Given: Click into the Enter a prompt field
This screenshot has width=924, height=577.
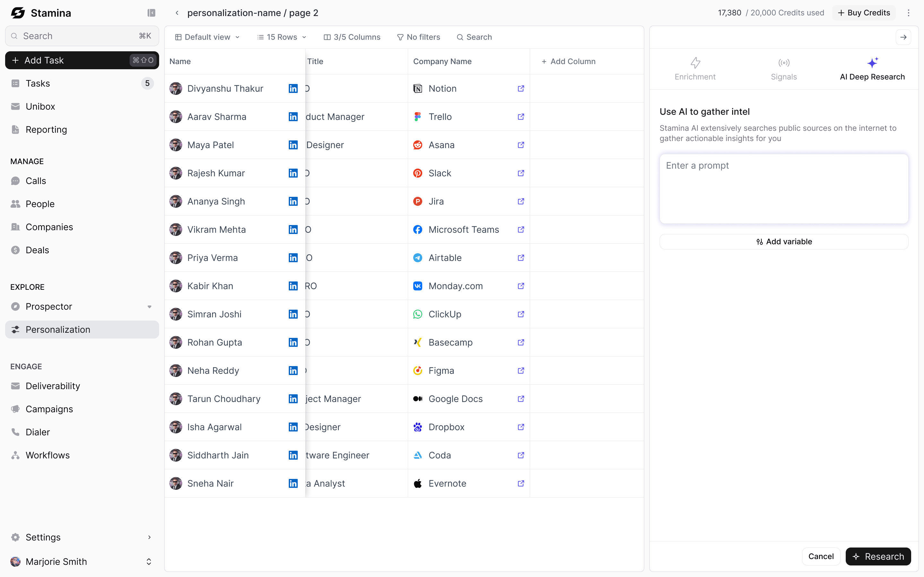Looking at the screenshot, I should coord(783,188).
